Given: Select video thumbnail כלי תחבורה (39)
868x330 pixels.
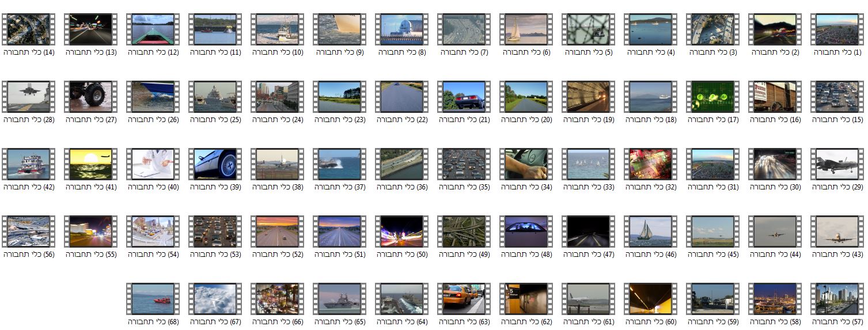Looking at the screenshot, I should pyautogui.click(x=215, y=164).
